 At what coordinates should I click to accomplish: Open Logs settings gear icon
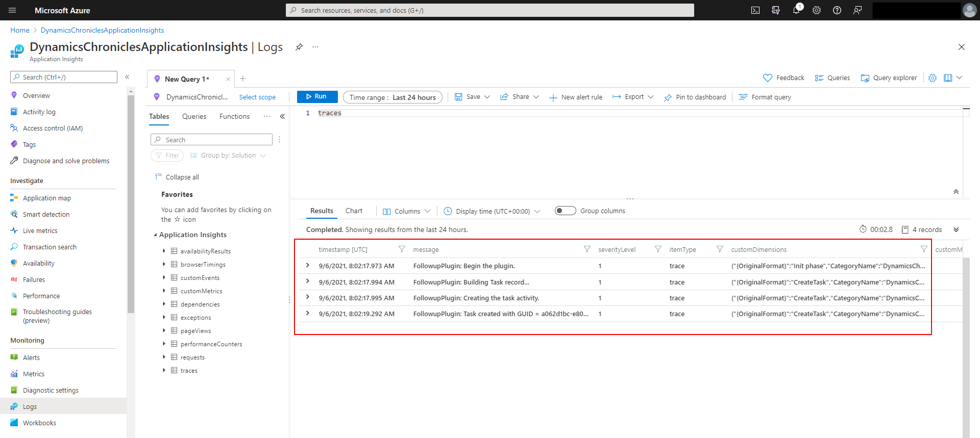coord(933,78)
